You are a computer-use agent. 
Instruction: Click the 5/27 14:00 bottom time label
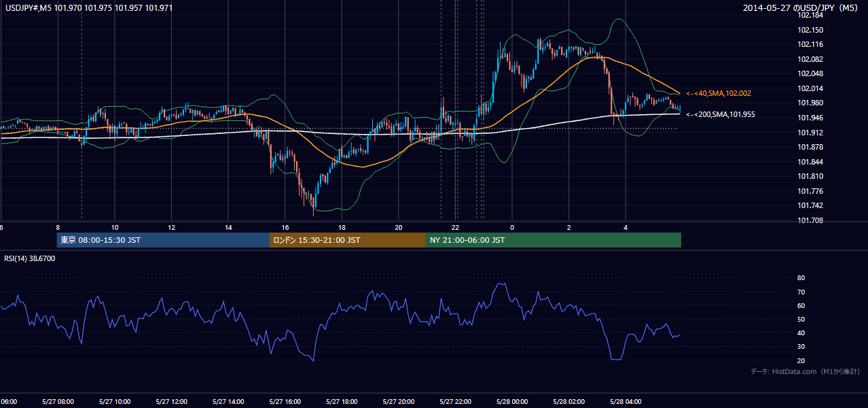[x=228, y=402]
